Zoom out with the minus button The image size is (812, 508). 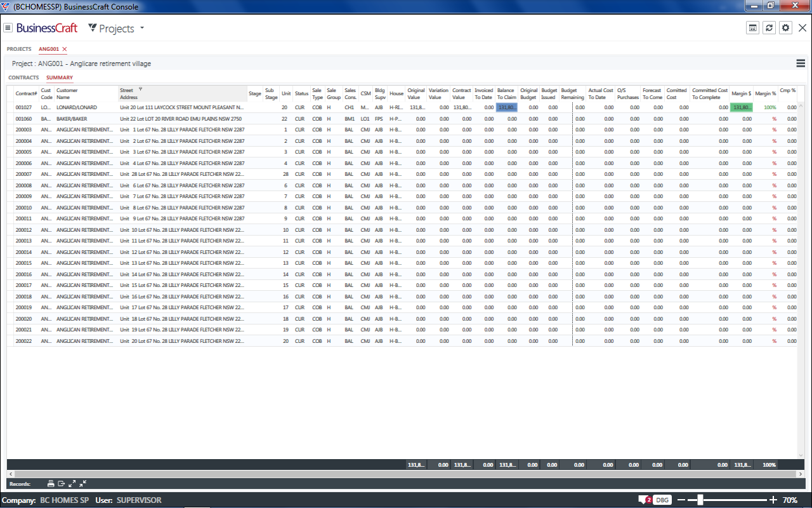coord(681,500)
